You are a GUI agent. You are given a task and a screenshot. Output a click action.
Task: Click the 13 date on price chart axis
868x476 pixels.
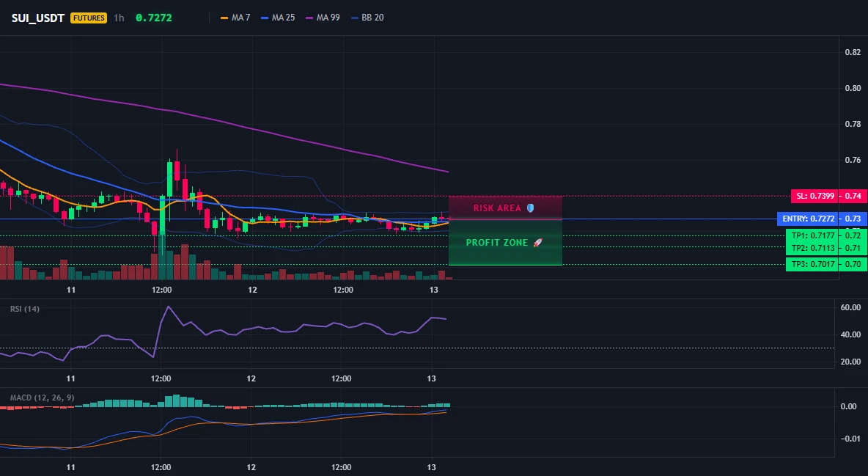coord(433,290)
